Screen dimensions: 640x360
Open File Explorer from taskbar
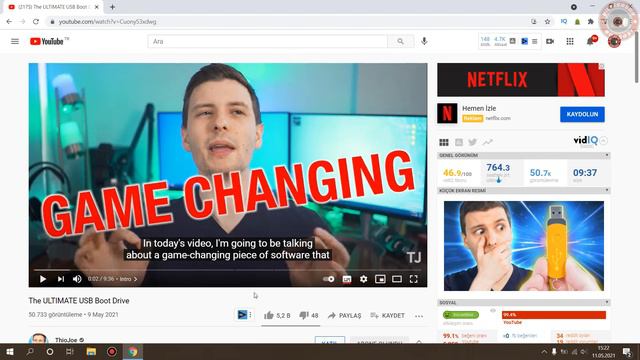click(x=91, y=351)
